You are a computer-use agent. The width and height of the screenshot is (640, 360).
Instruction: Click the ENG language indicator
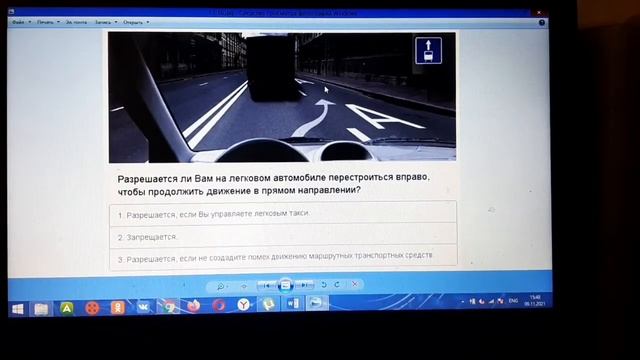513,301
